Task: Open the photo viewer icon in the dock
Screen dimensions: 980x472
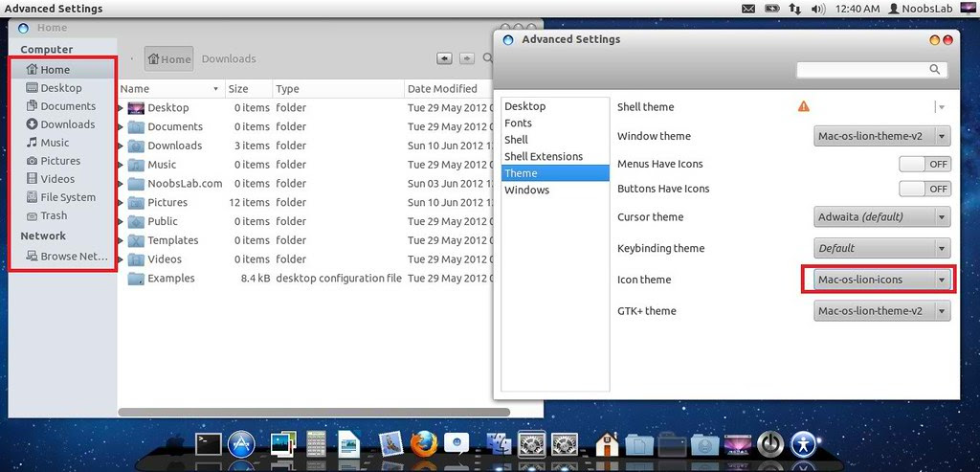Action: pos(282,444)
